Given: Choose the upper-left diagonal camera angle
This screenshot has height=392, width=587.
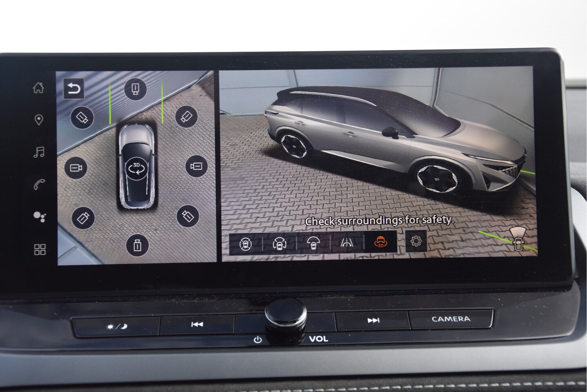Looking at the screenshot, I should click(x=83, y=118).
